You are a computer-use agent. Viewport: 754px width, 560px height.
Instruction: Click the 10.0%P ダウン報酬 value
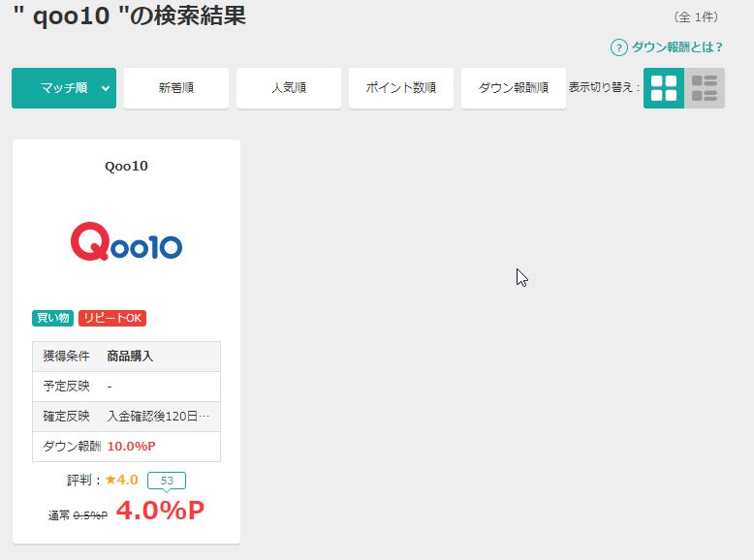tap(131, 447)
